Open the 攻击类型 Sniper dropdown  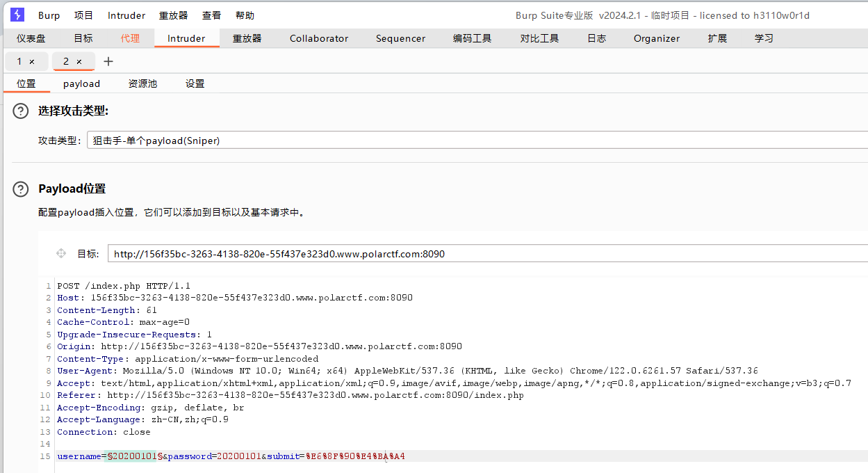coord(477,141)
